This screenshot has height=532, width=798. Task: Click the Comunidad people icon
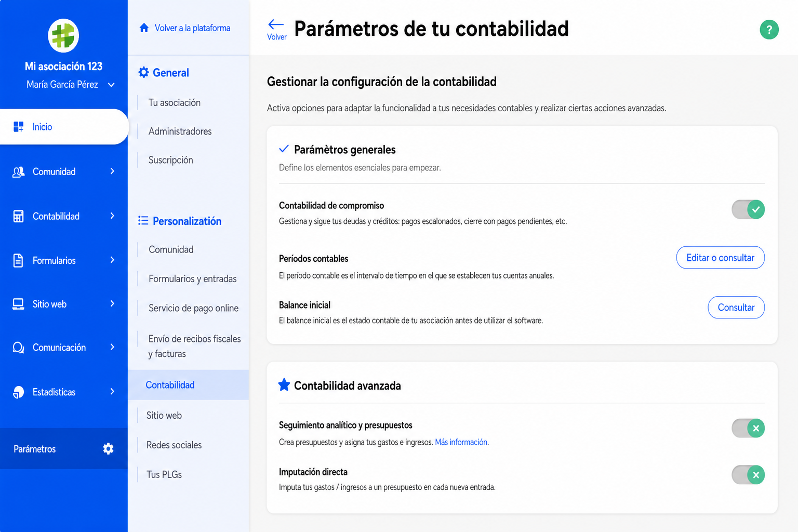(x=18, y=172)
